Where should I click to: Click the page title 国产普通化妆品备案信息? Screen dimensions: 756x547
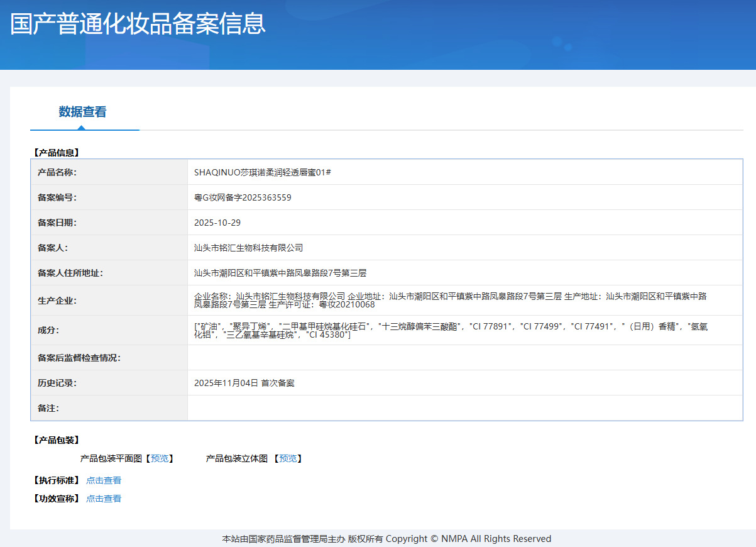138,23
